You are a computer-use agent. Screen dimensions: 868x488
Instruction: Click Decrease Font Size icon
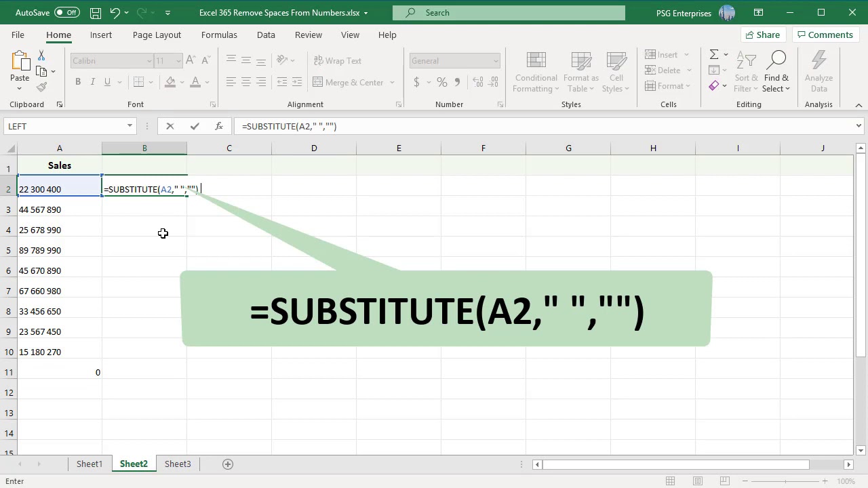point(205,60)
